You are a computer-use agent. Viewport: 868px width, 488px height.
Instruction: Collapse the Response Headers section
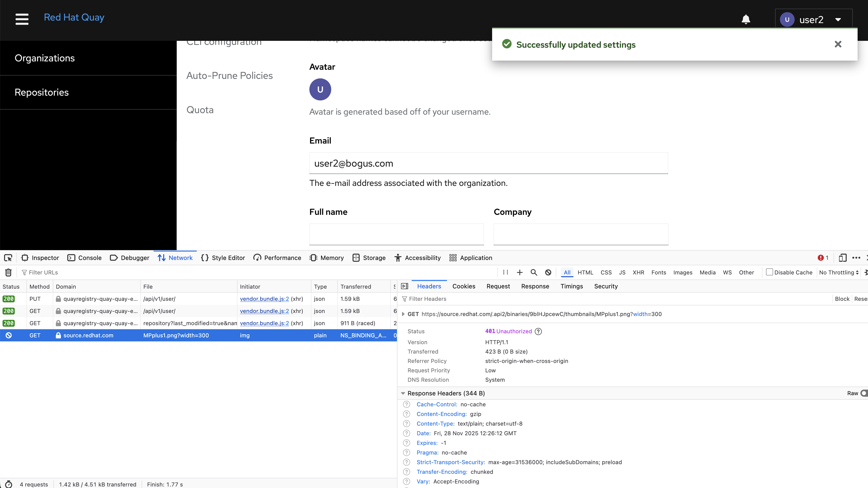[403, 393]
